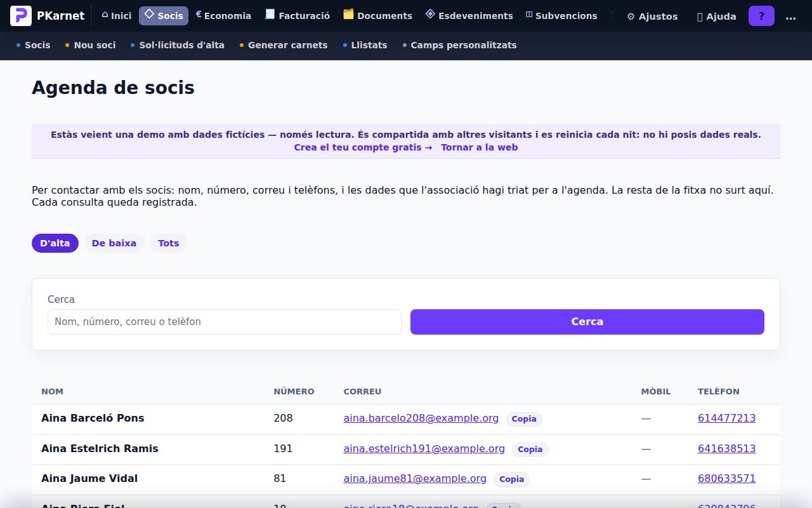Click the Tornar a la web link
Screen dimensions: 812x508
click(x=480, y=147)
